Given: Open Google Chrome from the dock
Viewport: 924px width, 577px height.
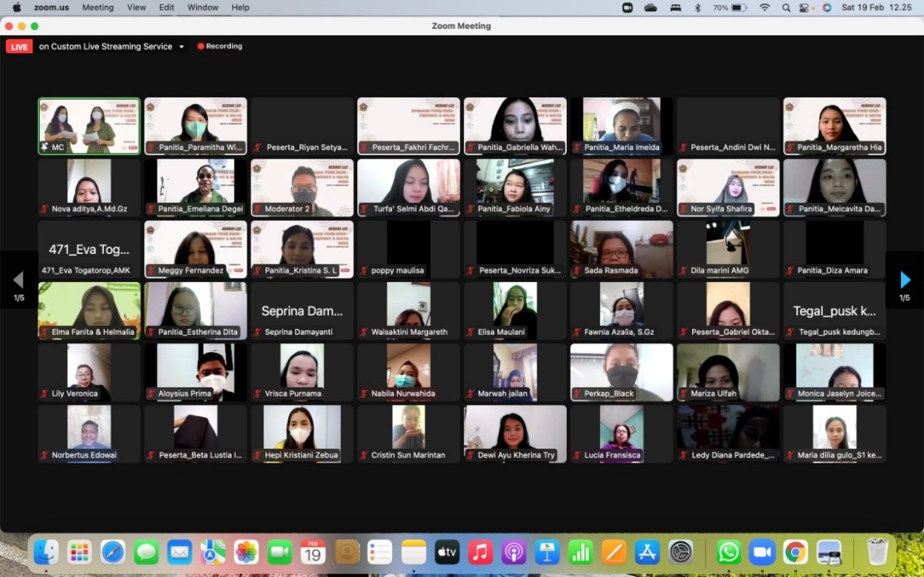Looking at the screenshot, I should tap(795, 552).
